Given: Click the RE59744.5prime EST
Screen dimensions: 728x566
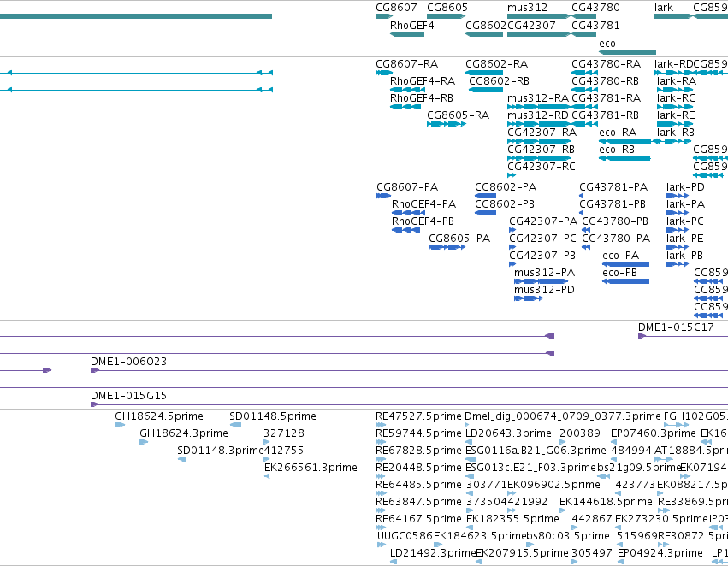Looking at the screenshot, I should (381, 442).
